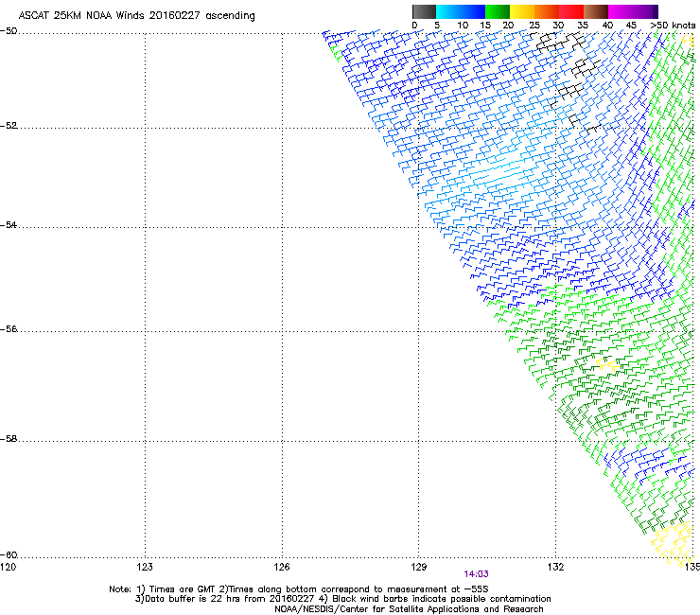Click the green 15-20 knots color segment

click(x=498, y=11)
